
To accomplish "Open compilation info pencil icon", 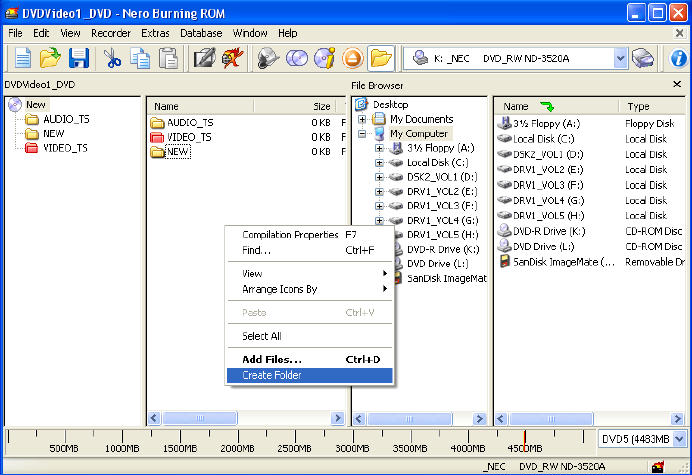I will [205, 58].
